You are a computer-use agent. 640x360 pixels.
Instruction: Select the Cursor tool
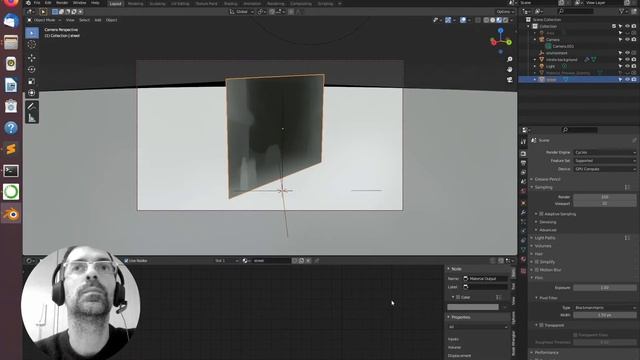[32, 45]
